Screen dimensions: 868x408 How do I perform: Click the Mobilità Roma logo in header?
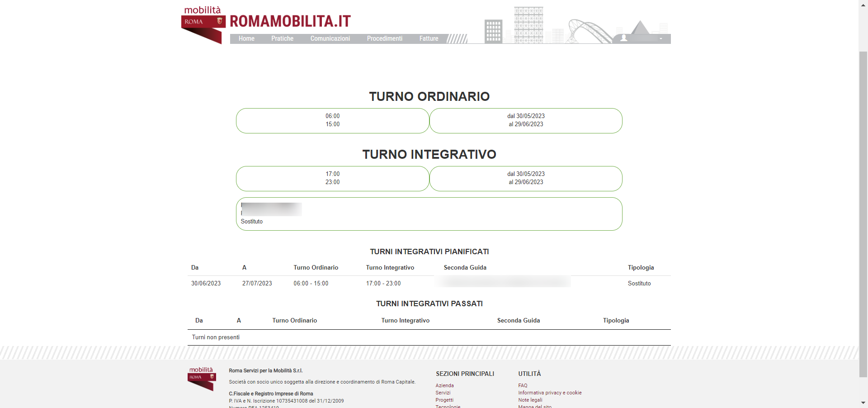point(203,24)
